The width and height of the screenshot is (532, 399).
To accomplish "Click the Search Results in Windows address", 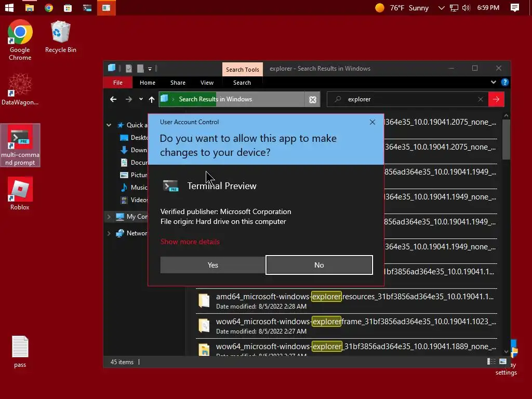I will (216, 99).
